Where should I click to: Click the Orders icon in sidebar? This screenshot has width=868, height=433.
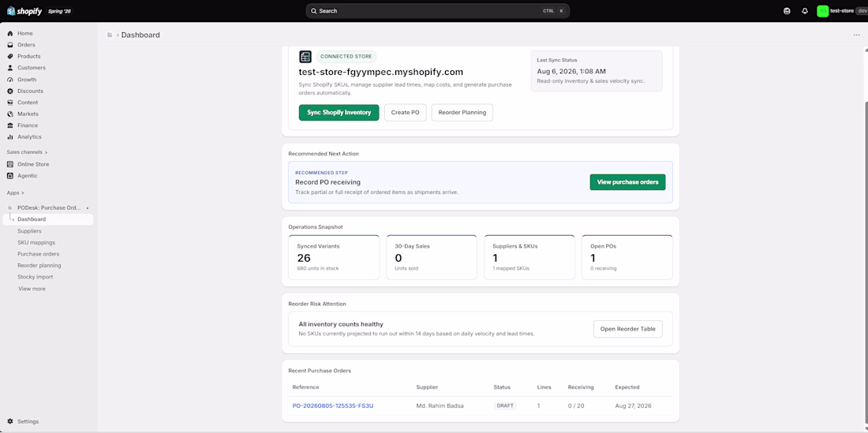(x=10, y=45)
